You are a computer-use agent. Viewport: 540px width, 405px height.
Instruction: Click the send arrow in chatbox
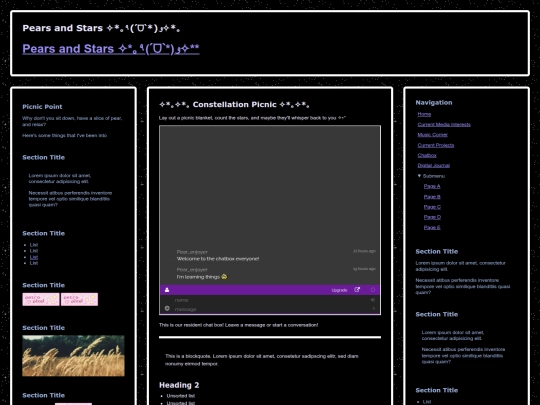[373, 309]
